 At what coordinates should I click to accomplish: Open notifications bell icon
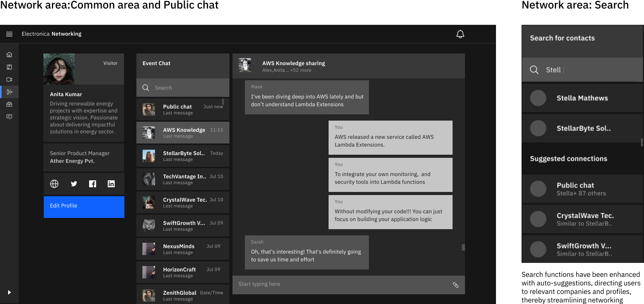[460, 34]
